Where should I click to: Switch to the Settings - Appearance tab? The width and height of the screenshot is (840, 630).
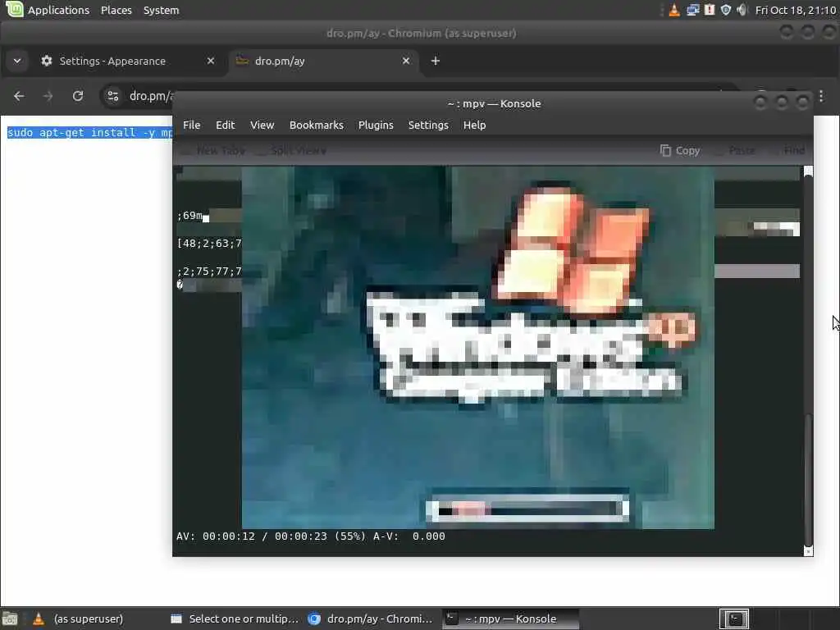129,61
